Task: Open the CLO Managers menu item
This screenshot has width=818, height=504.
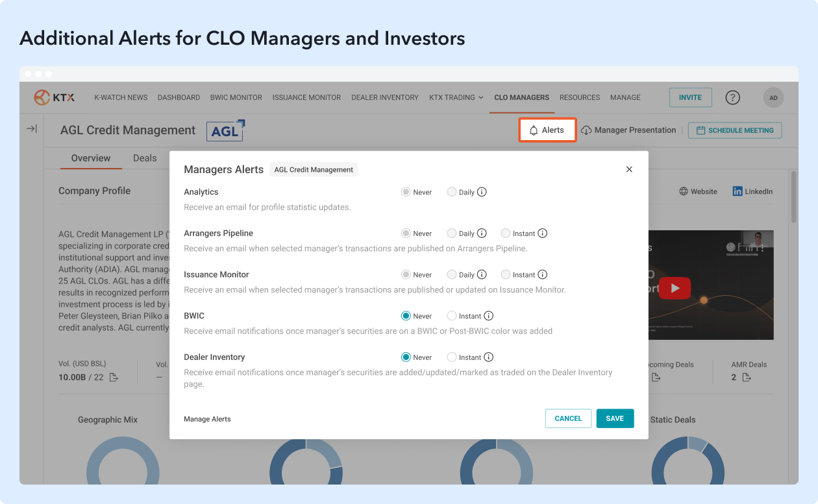Action: (521, 97)
